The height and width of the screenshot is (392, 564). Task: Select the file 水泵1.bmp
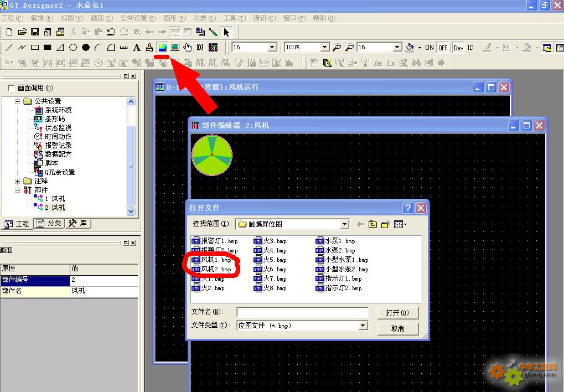click(x=335, y=241)
